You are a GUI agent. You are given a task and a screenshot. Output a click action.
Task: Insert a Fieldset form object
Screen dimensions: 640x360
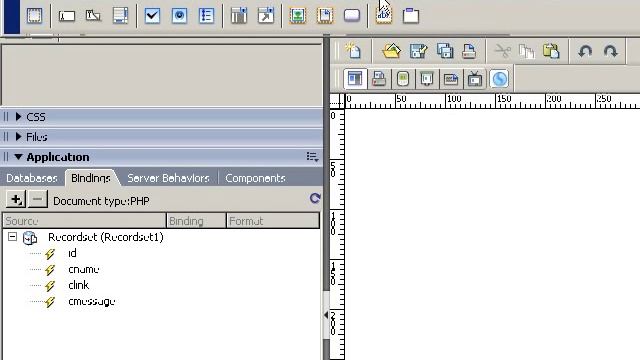pos(411,16)
